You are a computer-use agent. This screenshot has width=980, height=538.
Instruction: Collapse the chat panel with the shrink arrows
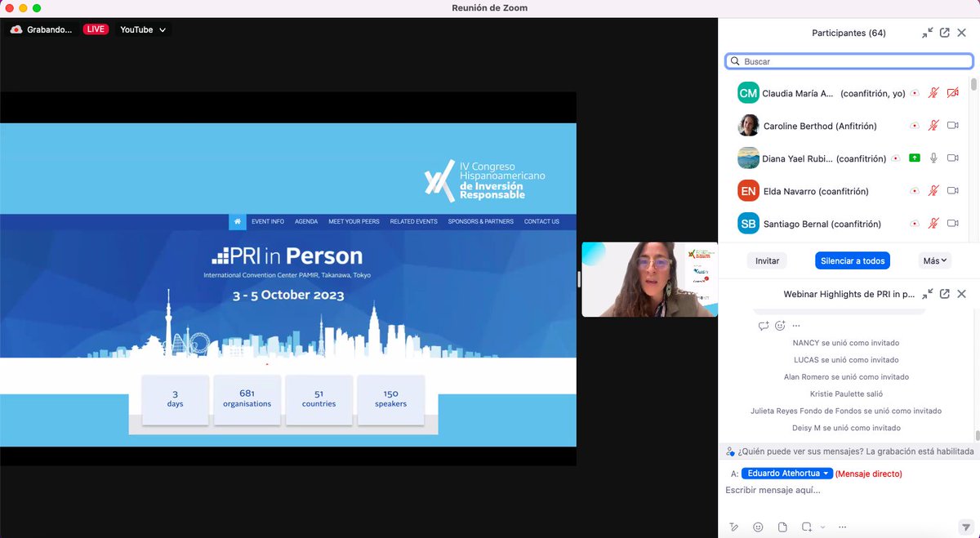(927, 294)
